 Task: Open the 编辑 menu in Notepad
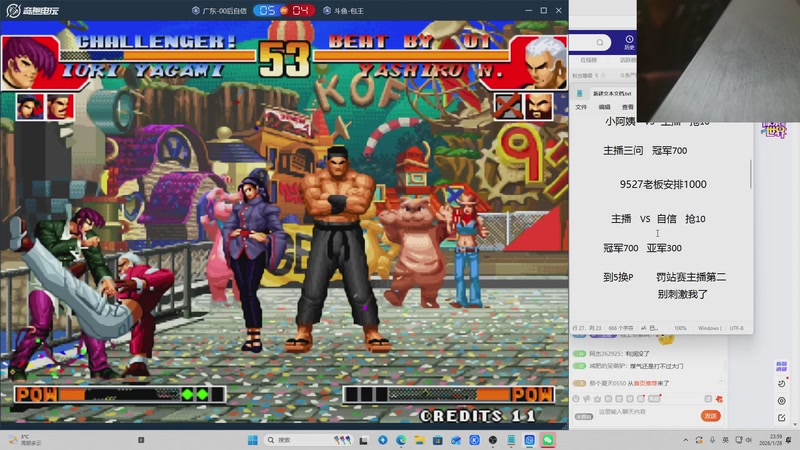[x=604, y=107]
